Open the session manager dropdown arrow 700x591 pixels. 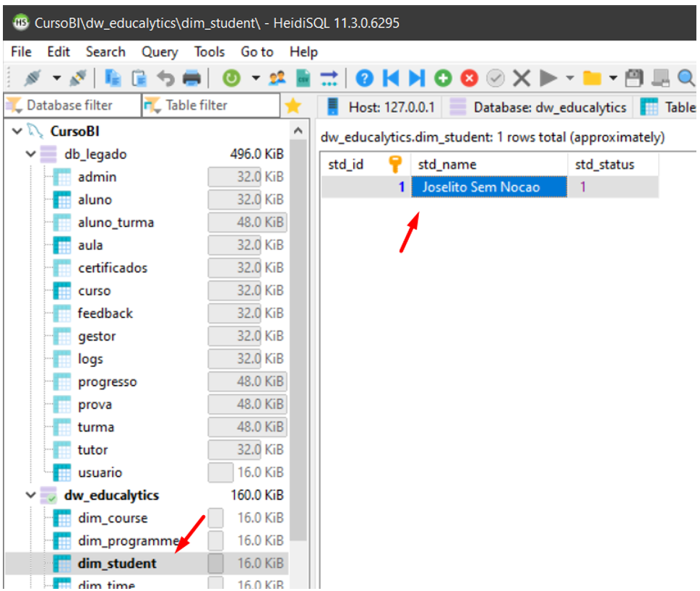pyautogui.click(x=56, y=78)
